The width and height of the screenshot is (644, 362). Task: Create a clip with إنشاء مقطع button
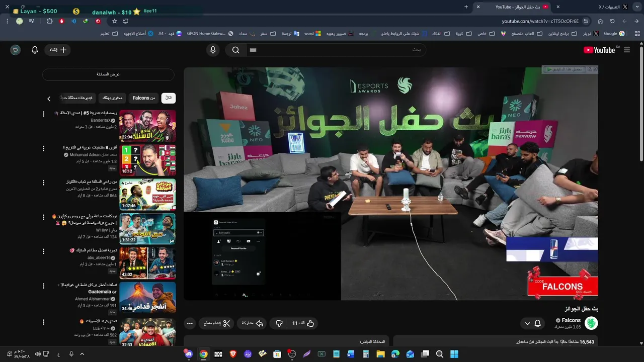click(217, 323)
